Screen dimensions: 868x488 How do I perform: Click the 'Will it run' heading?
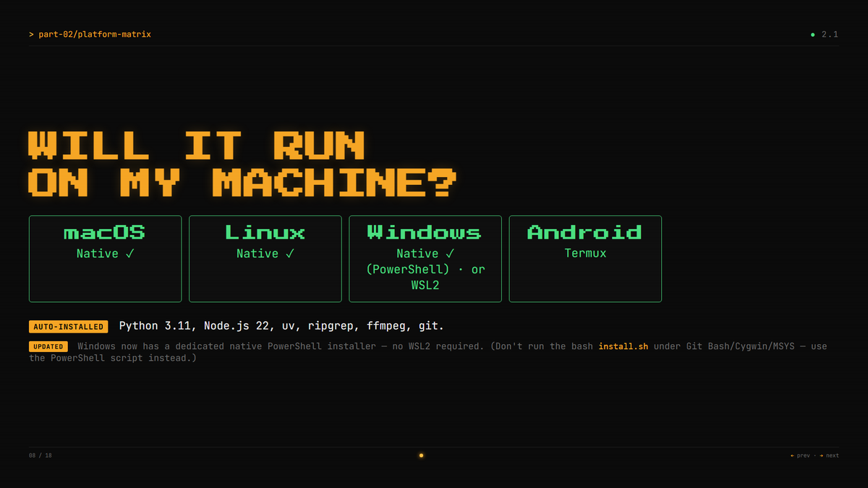[x=197, y=145]
